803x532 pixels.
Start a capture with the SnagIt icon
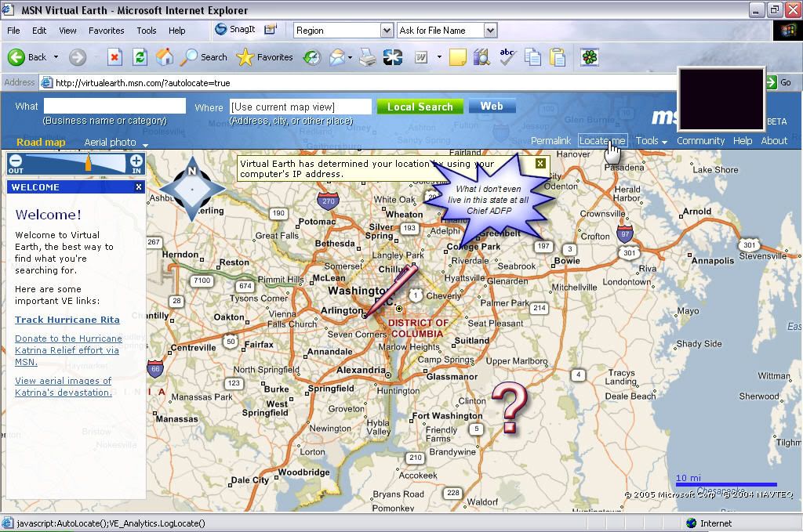[x=220, y=30]
